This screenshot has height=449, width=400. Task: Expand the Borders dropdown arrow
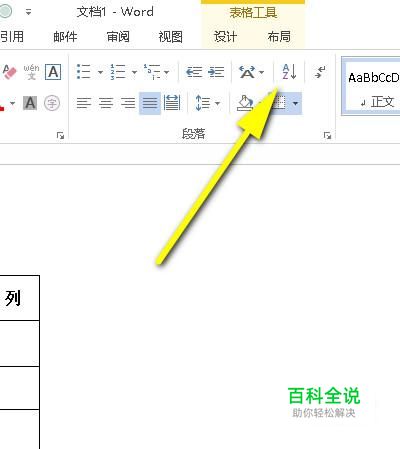tap(295, 103)
